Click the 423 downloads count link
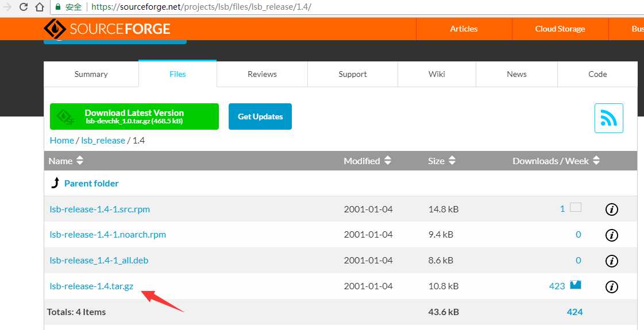The height and width of the screenshot is (330, 644). [x=557, y=286]
